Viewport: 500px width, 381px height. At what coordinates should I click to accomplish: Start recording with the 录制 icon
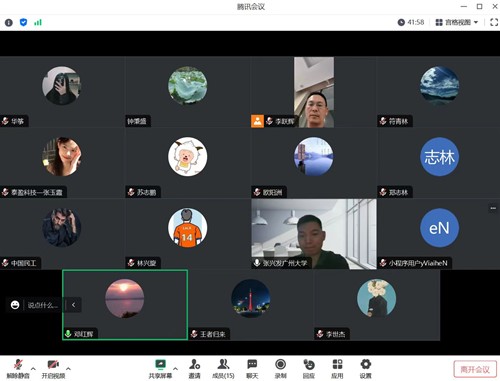[x=281, y=369]
